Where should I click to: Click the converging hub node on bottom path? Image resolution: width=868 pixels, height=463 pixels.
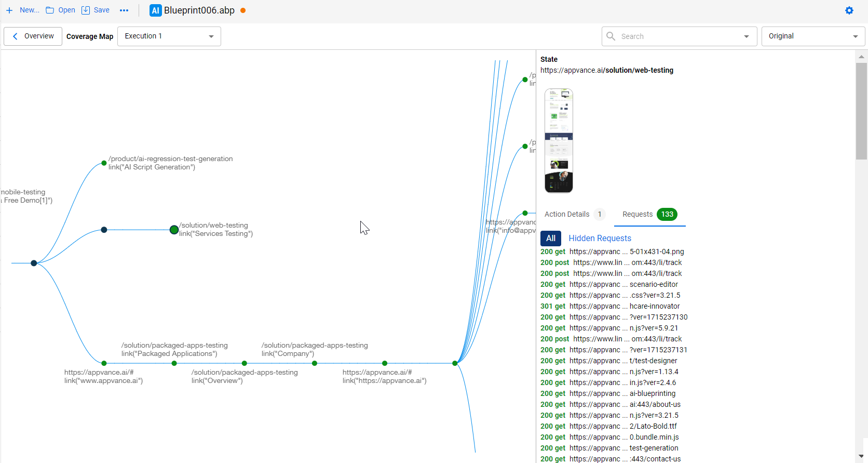point(455,363)
